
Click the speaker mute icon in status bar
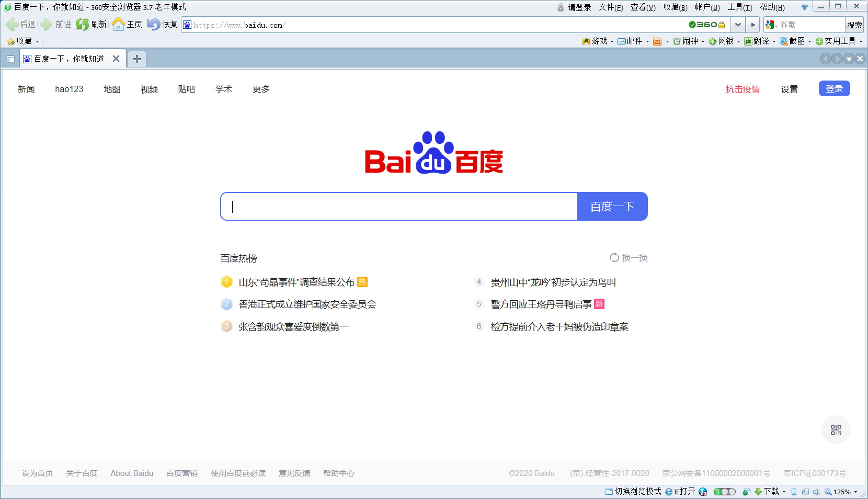click(x=817, y=492)
